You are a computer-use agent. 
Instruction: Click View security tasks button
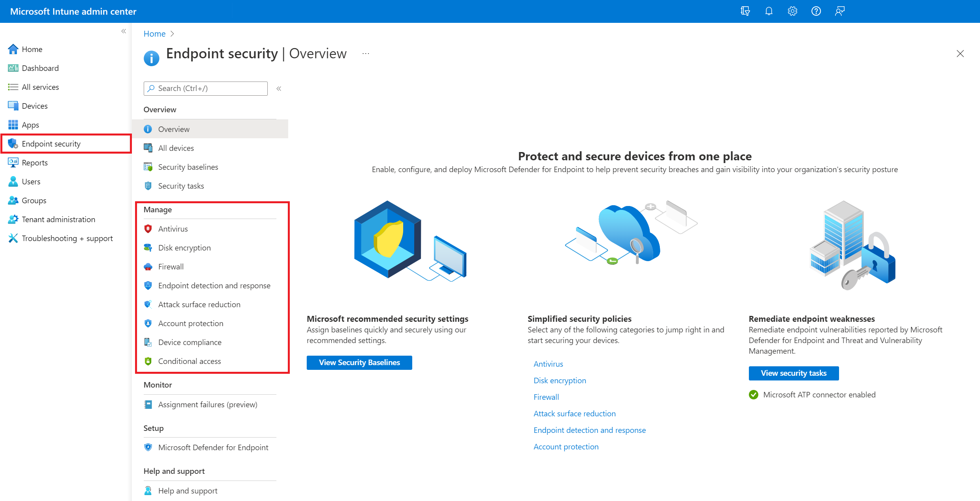click(794, 373)
